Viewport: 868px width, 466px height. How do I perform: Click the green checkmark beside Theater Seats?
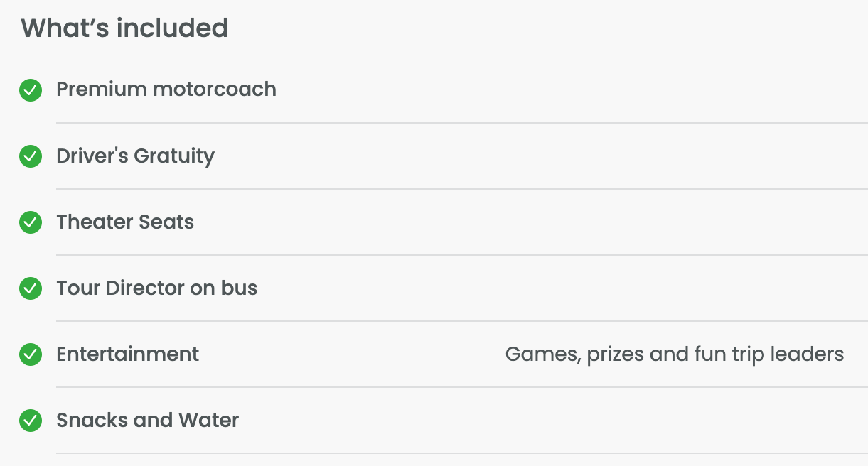[31, 222]
